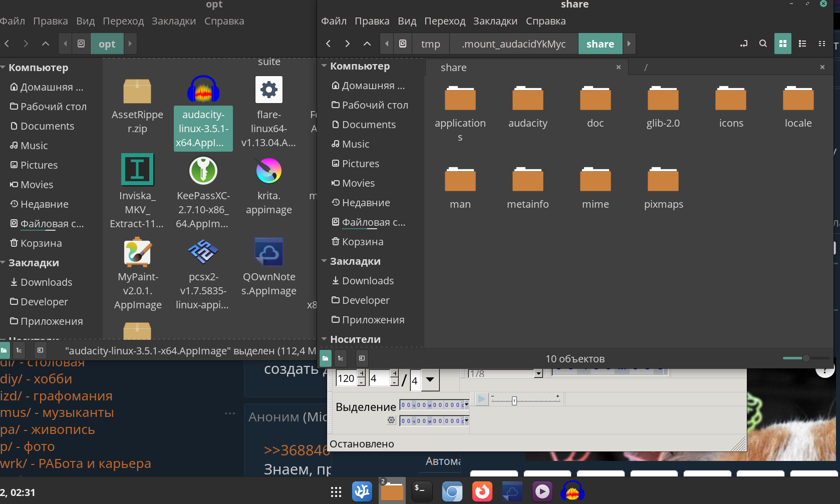Show places view in share window sidebar

tap(326, 358)
